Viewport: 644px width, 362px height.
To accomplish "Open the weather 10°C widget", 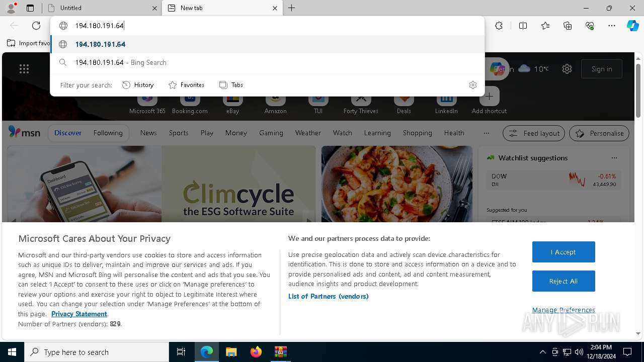I will (533, 69).
